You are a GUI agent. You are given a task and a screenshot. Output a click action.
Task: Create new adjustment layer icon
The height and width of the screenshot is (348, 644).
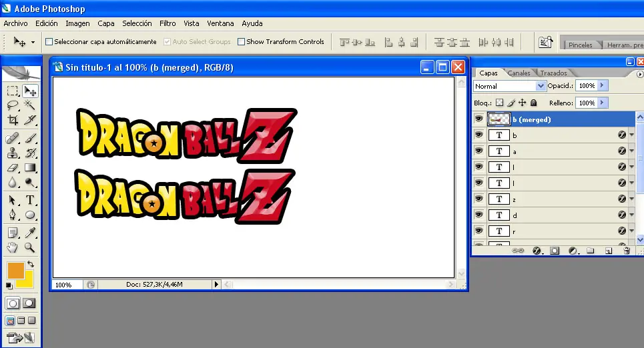point(573,251)
